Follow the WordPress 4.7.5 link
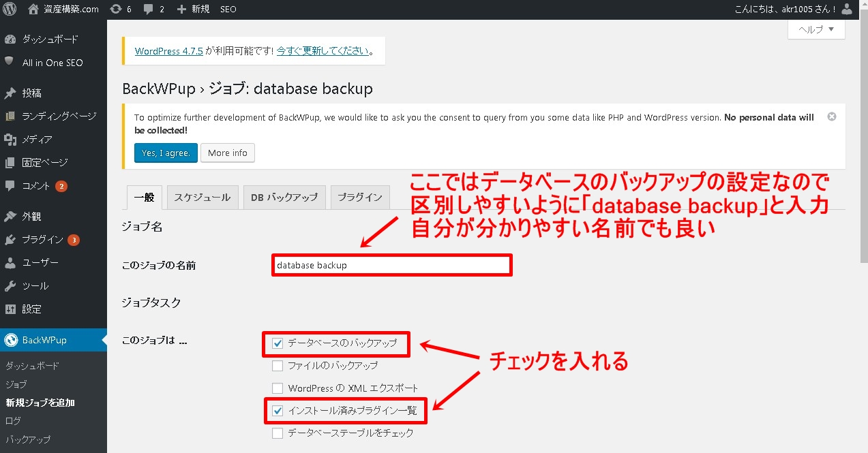This screenshot has width=868, height=453. [168, 51]
